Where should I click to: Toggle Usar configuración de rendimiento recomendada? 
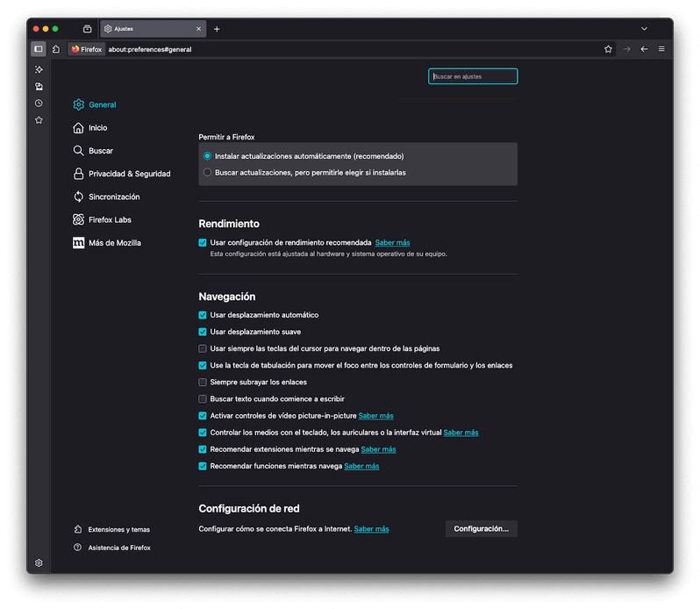[x=203, y=243]
